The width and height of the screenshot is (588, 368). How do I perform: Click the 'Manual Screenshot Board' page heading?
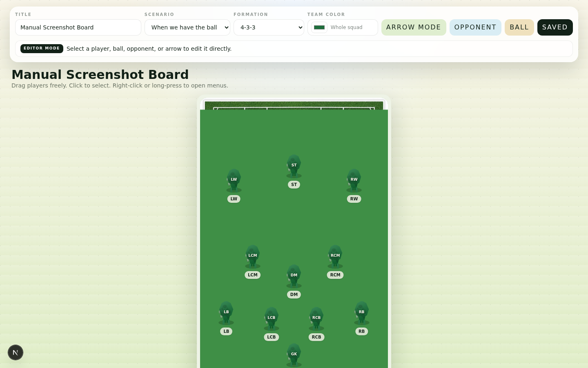100,74
